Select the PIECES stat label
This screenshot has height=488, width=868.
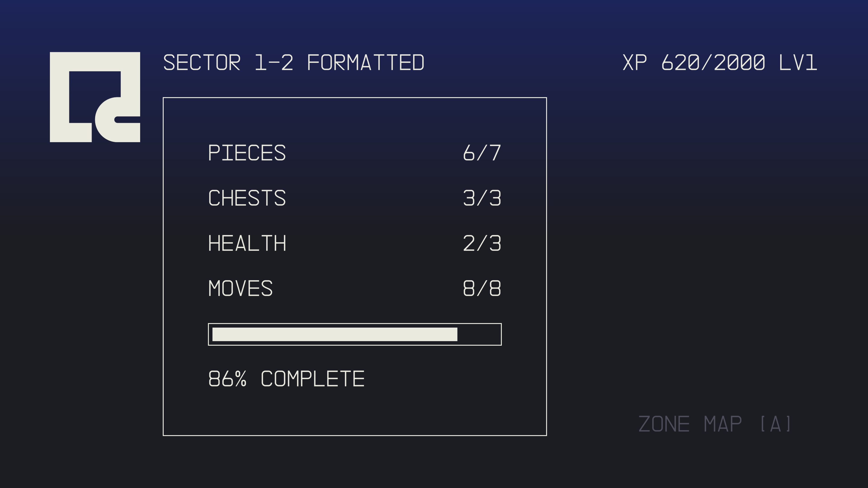[x=247, y=153]
